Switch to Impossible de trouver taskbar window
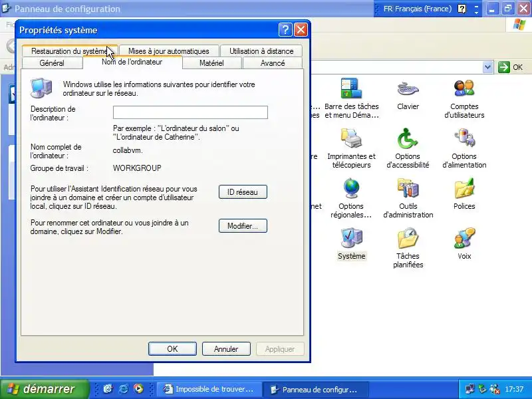The height and width of the screenshot is (399, 532). tap(209, 389)
